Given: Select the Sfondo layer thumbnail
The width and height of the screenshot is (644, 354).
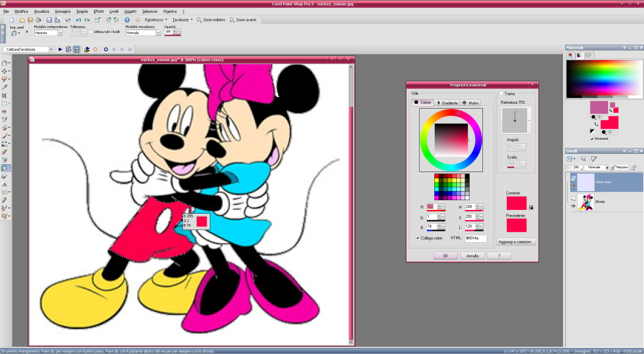Looking at the screenshot, I should [585, 202].
